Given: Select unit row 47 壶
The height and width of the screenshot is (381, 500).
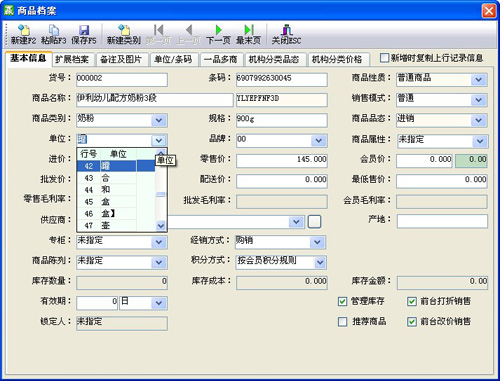Looking at the screenshot, I should 116,226.
